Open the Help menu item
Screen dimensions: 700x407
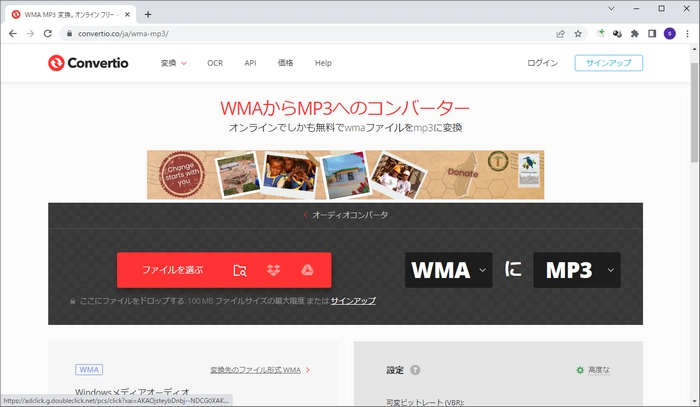[323, 63]
